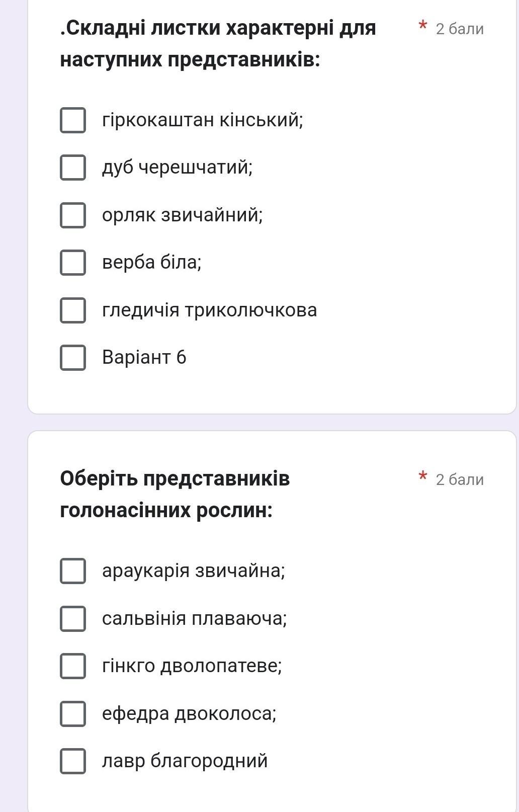
Task: Toggle the ефедра двоколоса checkbox
Action: click(73, 713)
